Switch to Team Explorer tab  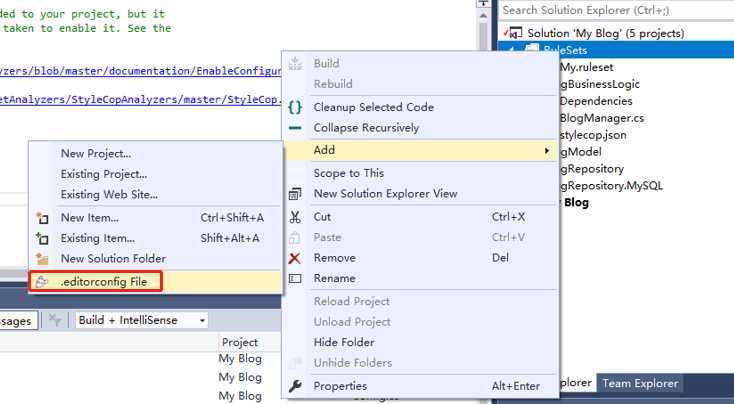pos(640,383)
